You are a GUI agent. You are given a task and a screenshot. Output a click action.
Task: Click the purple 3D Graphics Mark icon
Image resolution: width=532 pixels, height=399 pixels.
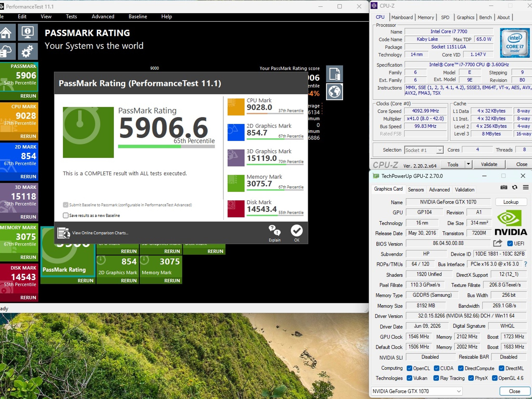point(236,158)
